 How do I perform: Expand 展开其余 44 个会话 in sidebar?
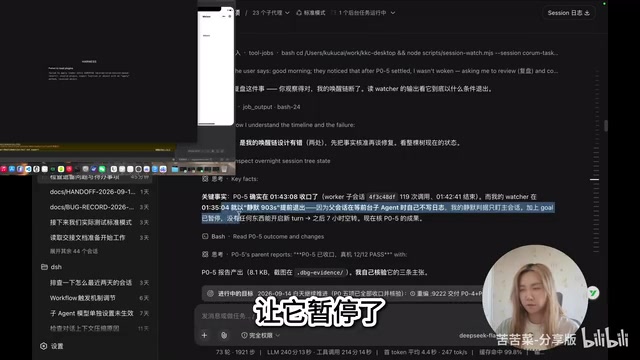(x=74, y=251)
